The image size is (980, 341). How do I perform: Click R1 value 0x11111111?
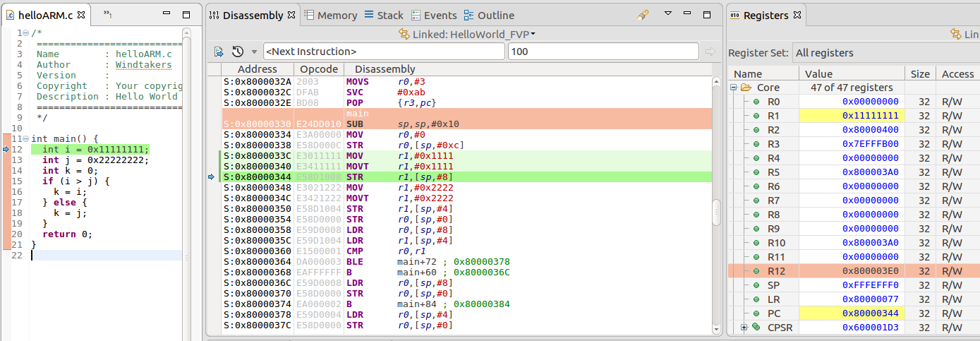click(870, 116)
